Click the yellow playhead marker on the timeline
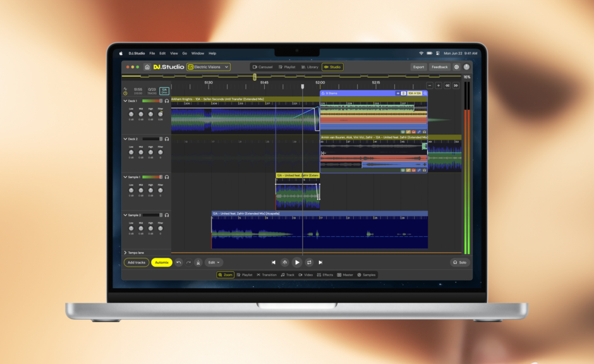The height and width of the screenshot is (364, 594). click(x=254, y=77)
